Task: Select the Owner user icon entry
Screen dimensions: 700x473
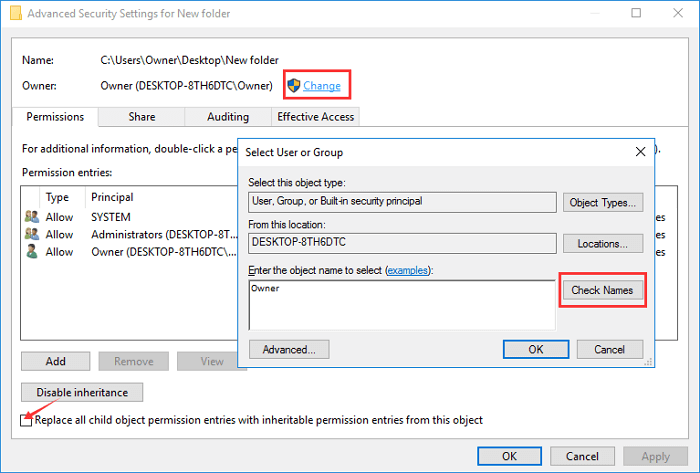Action: pyautogui.click(x=32, y=252)
